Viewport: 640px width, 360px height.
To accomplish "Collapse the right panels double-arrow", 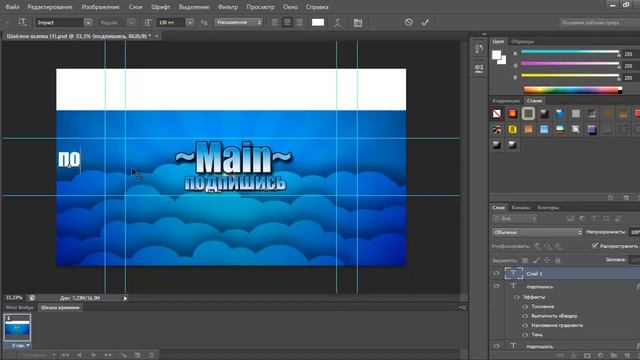I will 484,34.
